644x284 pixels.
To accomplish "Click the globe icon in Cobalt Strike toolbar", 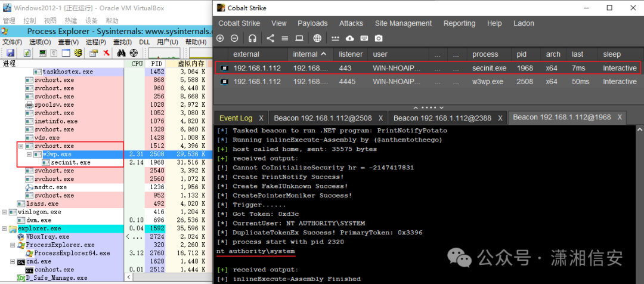I will [317, 38].
